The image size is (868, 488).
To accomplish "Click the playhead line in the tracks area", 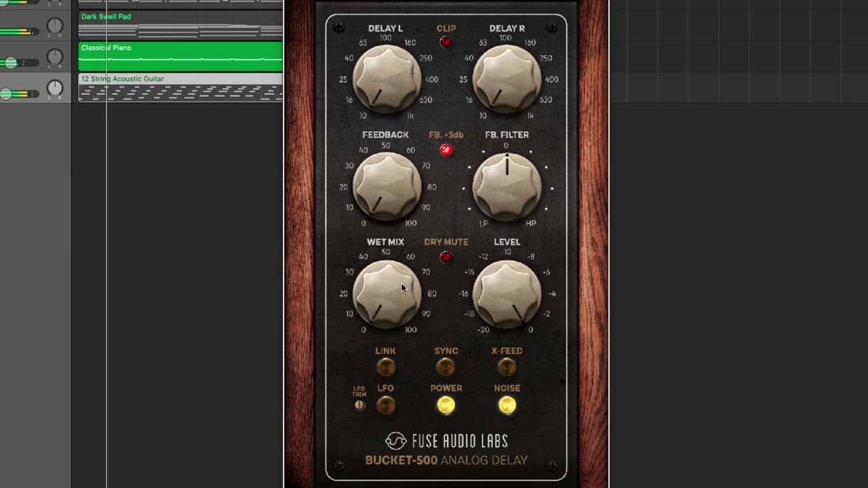I will 106,244.
